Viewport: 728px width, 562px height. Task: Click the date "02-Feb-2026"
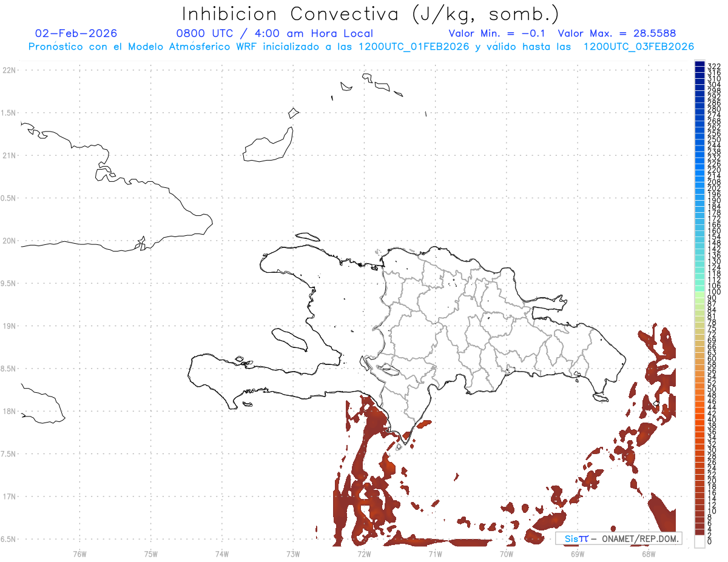point(76,33)
